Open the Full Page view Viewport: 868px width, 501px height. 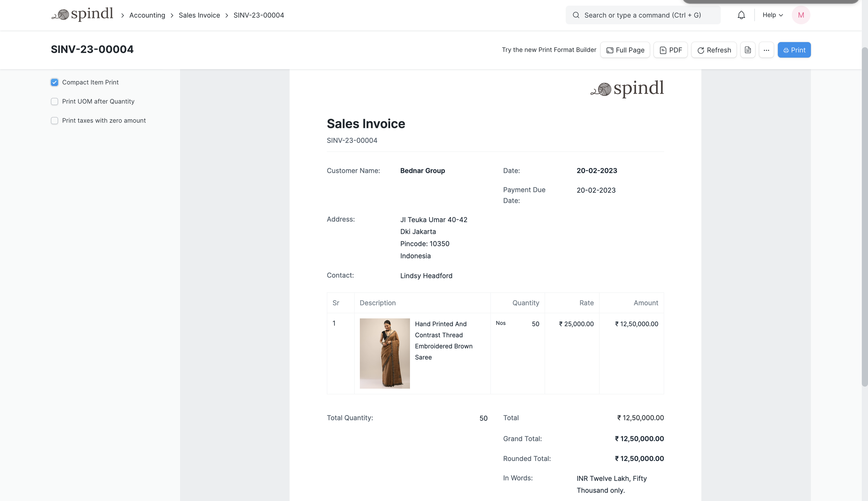(625, 50)
